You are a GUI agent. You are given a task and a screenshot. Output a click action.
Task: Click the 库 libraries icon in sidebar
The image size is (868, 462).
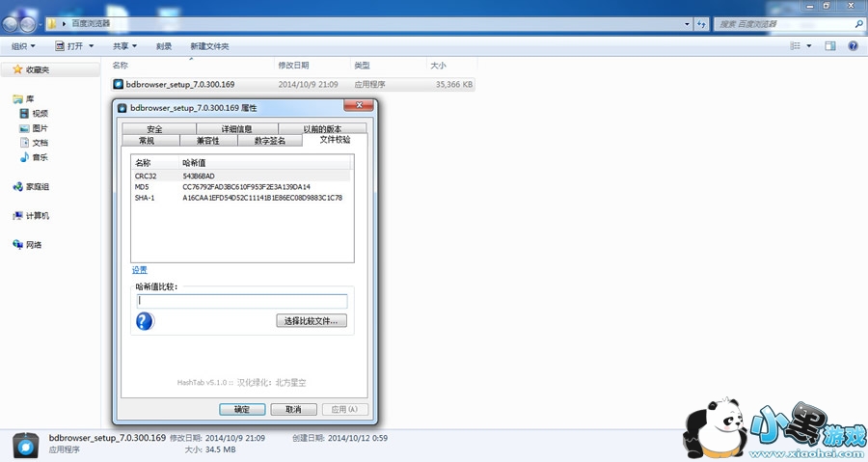coord(17,99)
